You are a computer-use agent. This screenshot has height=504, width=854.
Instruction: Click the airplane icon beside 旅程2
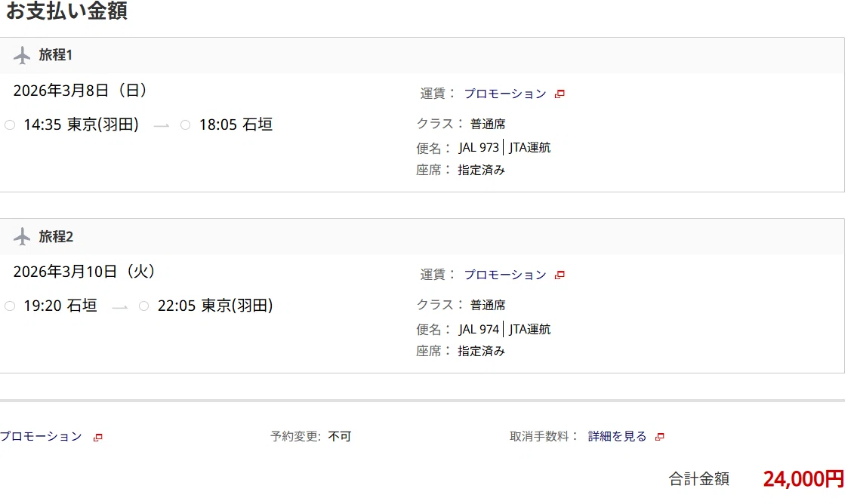[x=22, y=237]
